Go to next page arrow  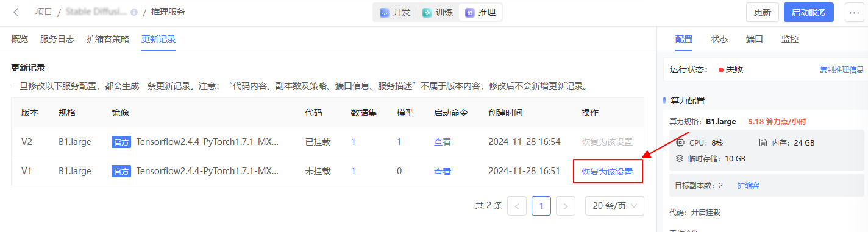566,206
